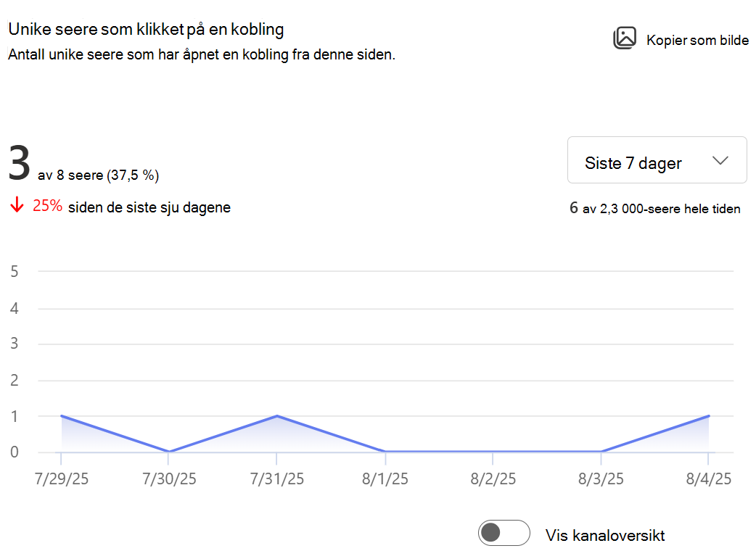Click the zero data point at 7/30/25

(x=169, y=451)
